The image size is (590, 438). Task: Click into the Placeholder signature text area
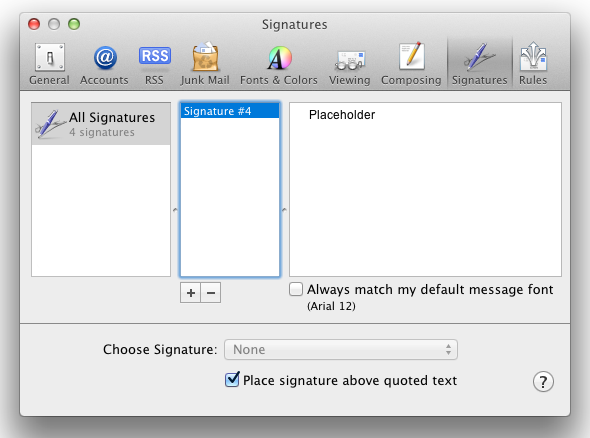click(425, 189)
